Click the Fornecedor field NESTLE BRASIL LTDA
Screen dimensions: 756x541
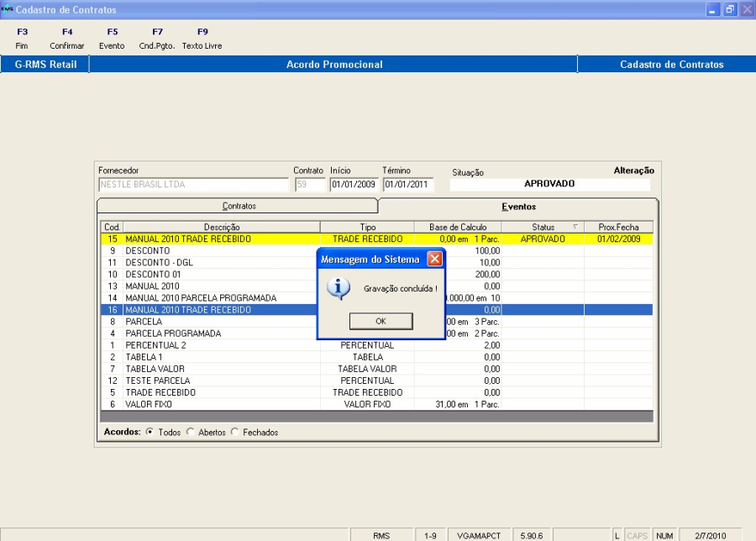(193, 184)
